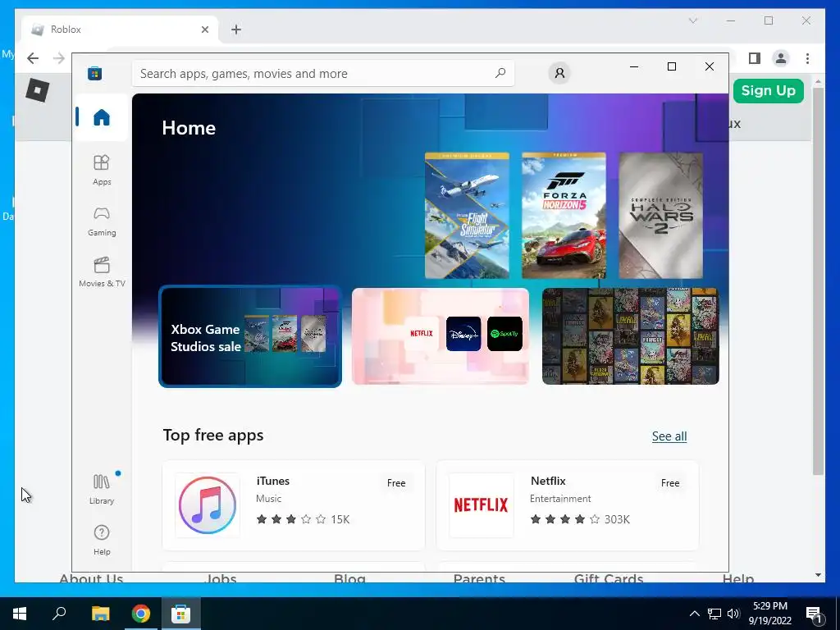Click See all for Top free apps
840x630 pixels.
669,436
